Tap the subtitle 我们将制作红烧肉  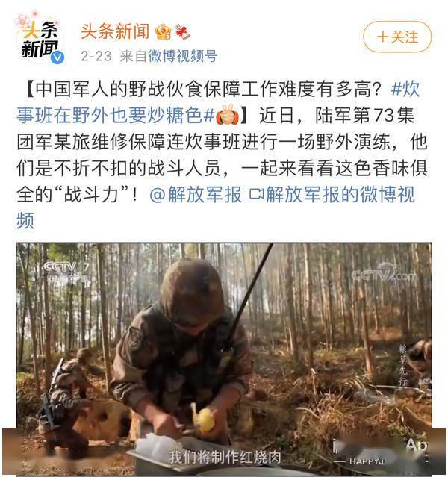click(x=225, y=458)
